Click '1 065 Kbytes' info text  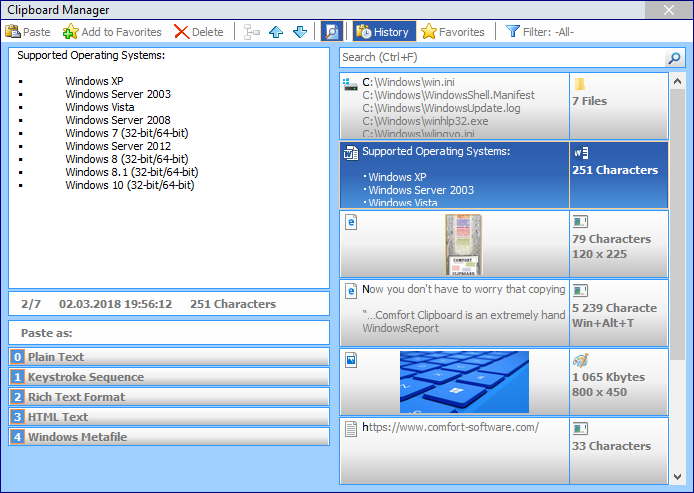point(608,377)
